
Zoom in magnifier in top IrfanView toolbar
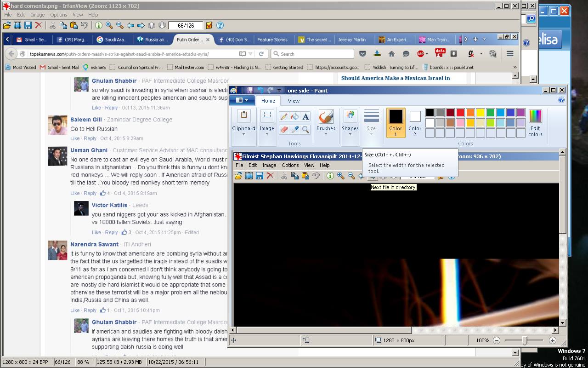[109, 25]
